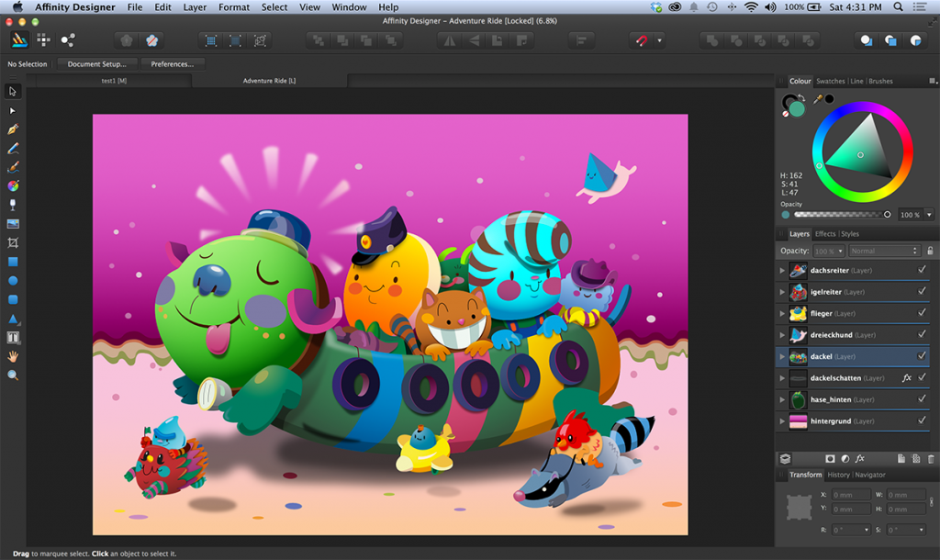Screen dimensions: 940x560
Task: Open the snapping options dropdown arrow
Action: tap(659, 40)
